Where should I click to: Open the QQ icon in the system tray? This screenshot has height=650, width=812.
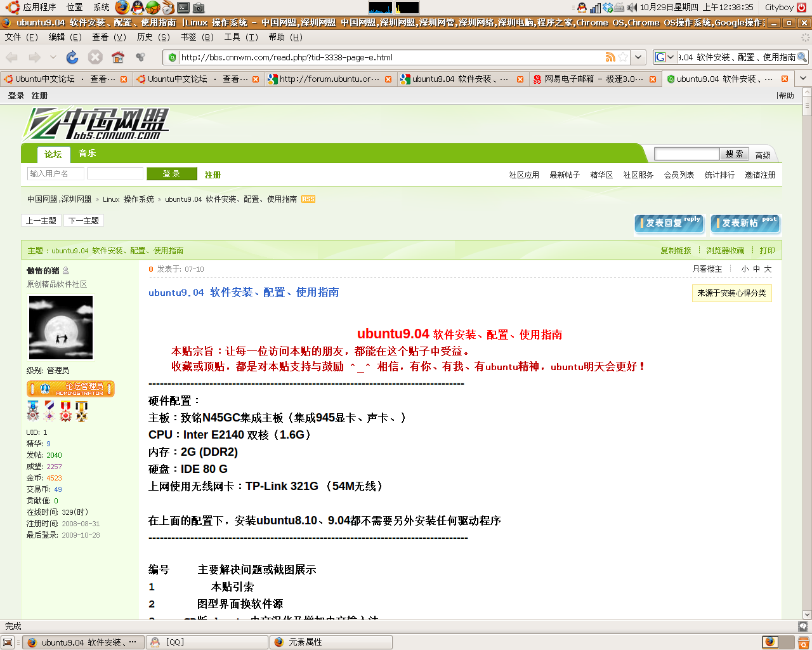click(582, 8)
